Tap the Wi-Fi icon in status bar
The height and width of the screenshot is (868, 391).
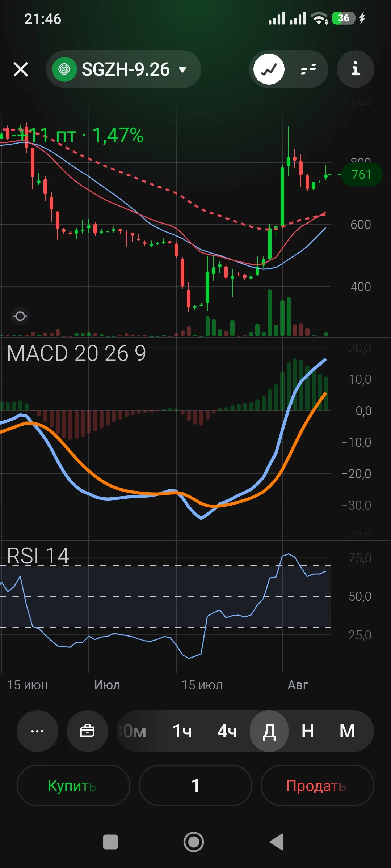319,18
